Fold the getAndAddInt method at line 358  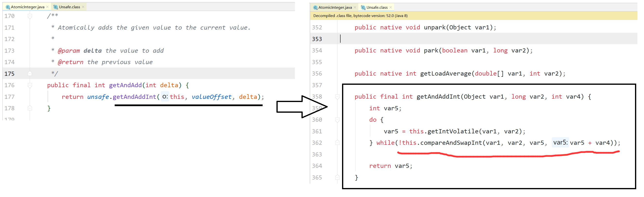(x=337, y=97)
